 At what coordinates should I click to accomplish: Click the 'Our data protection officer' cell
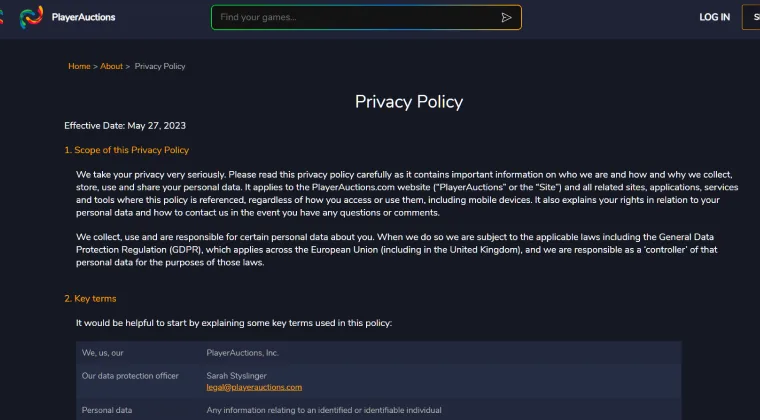point(130,376)
